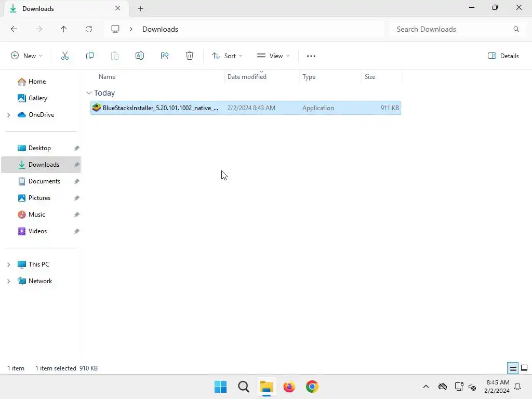Click the Rename icon in toolbar
Viewport: 532px width, 399px height.
pyautogui.click(x=140, y=56)
